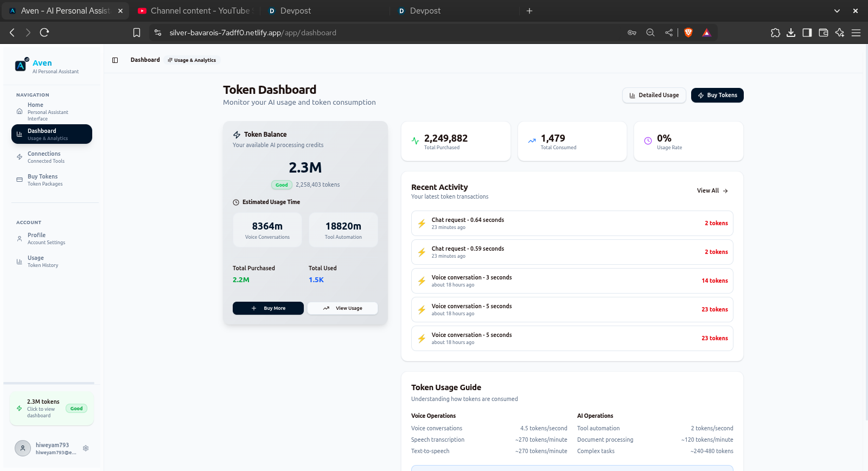
Task: Click the 14 tokens amount
Action: click(714, 281)
